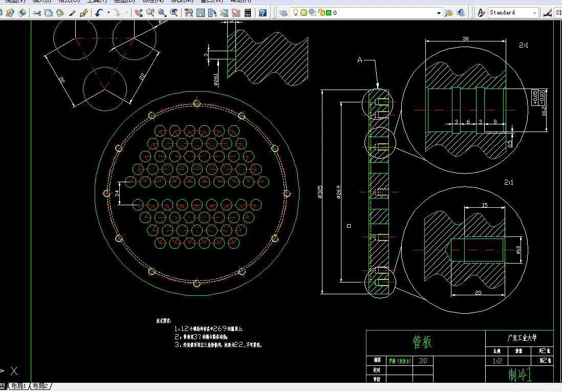Click the Zoom Previous icon

coord(174,13)
